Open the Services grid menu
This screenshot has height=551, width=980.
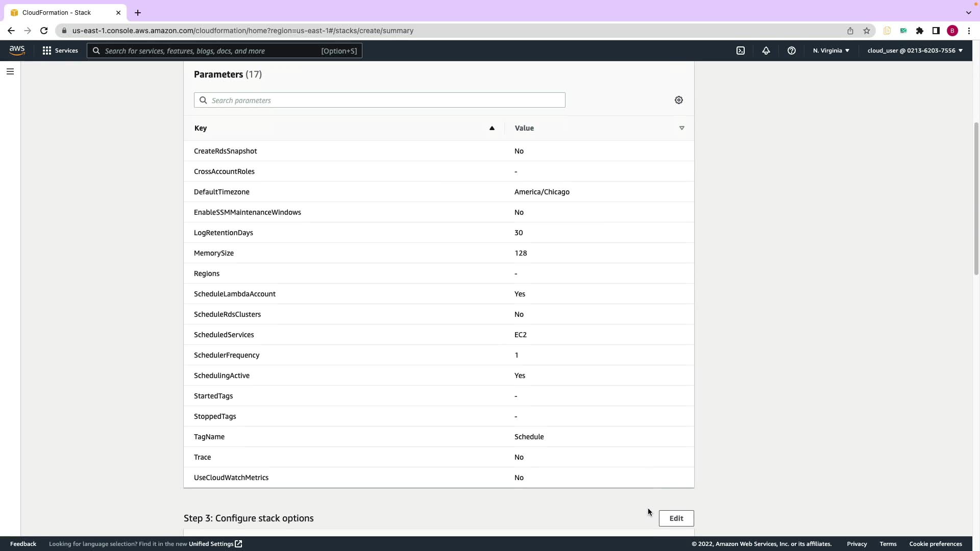pyautogui.click(x=60, y=51)
